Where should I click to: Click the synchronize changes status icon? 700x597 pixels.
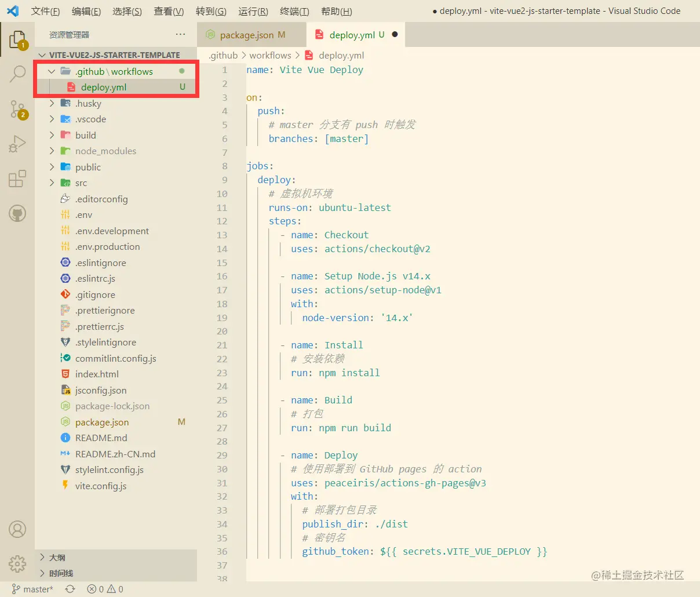[70, 589]
